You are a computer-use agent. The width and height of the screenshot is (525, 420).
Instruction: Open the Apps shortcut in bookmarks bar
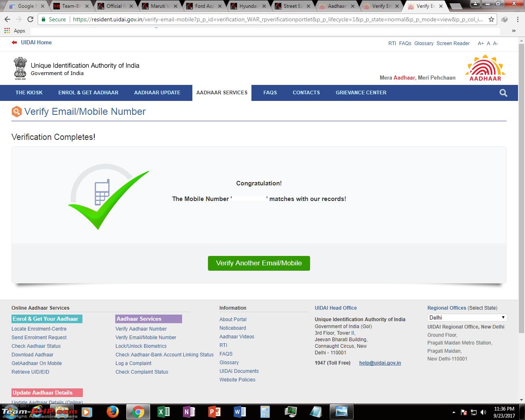(x=15, y=31)
